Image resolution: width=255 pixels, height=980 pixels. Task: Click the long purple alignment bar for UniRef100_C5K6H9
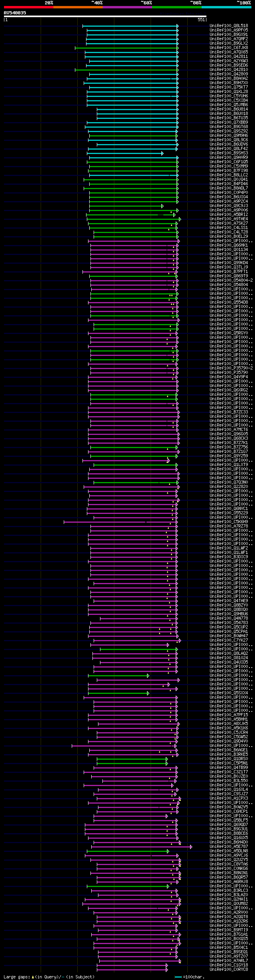(x=120, y=522)
